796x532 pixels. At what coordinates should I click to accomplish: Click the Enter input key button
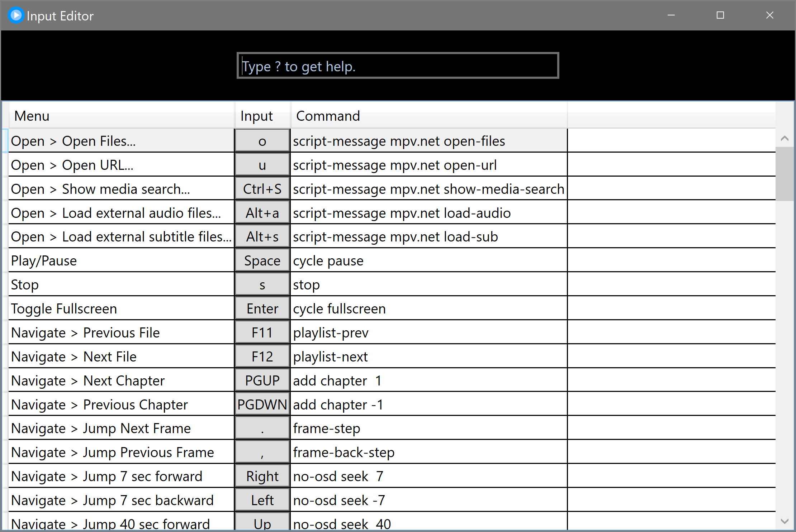click(262, 308)
